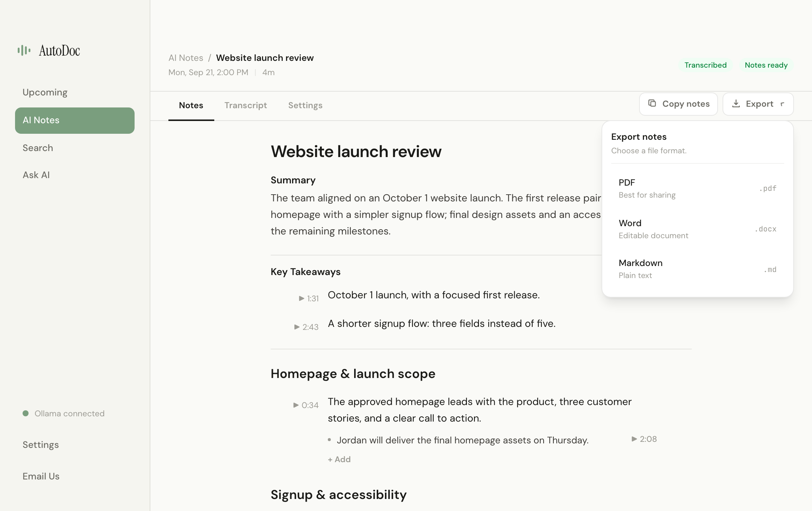Click the Homepage & launch scope heading
Screen dimensions: 812x511
pyautogui.click(x=353, y=374)
